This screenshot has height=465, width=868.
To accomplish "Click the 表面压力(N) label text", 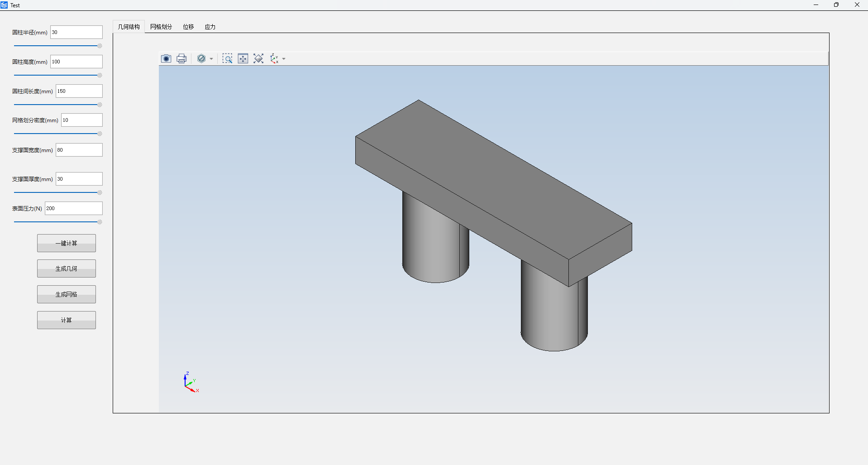I will click(27, 209).
